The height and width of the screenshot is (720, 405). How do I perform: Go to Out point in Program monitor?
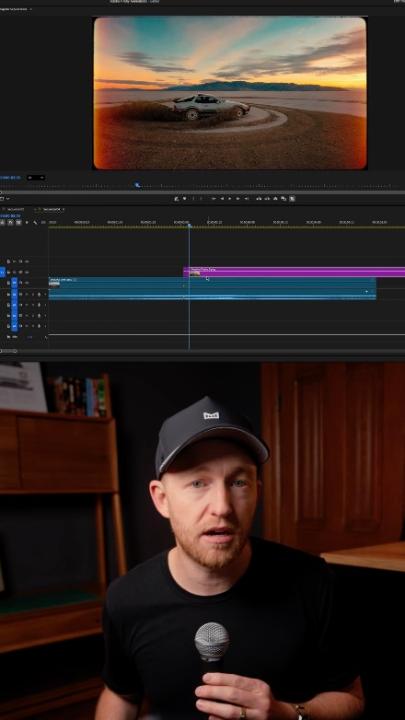[x=247, y=198]
